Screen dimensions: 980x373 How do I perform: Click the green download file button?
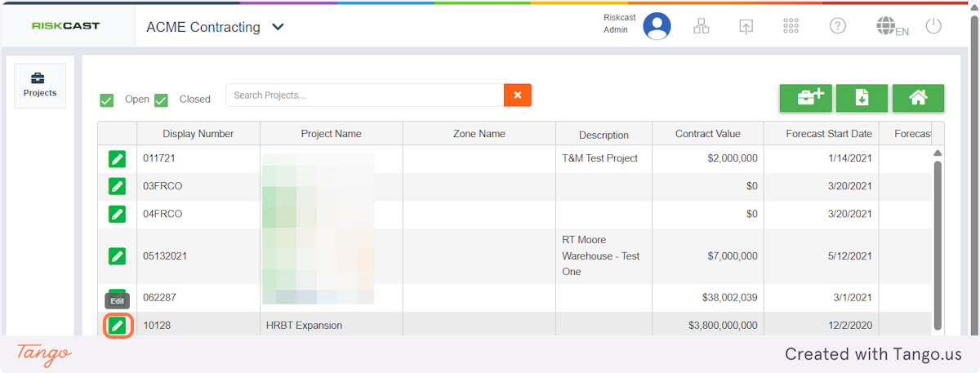[x=862, y=98]
